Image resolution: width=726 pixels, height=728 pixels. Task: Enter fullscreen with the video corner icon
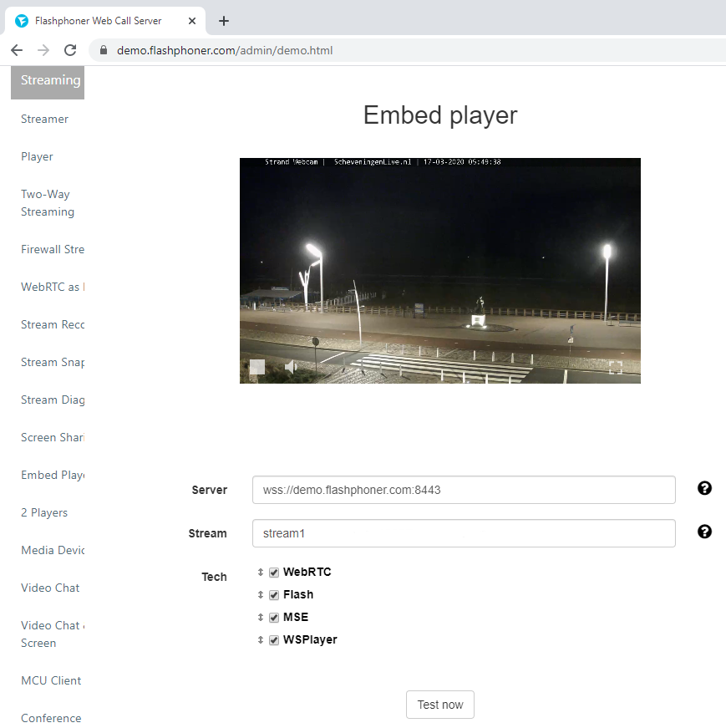pos(616,367)
